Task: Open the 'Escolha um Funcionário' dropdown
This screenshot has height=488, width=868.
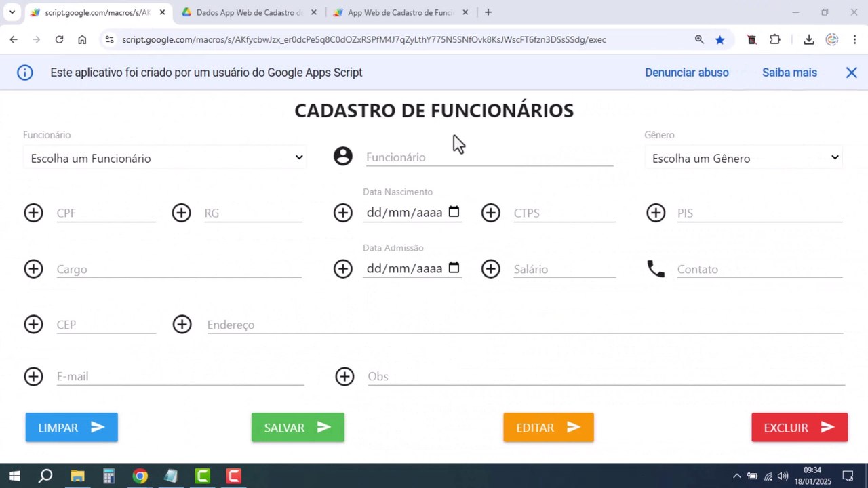Action: coord(165,158)
